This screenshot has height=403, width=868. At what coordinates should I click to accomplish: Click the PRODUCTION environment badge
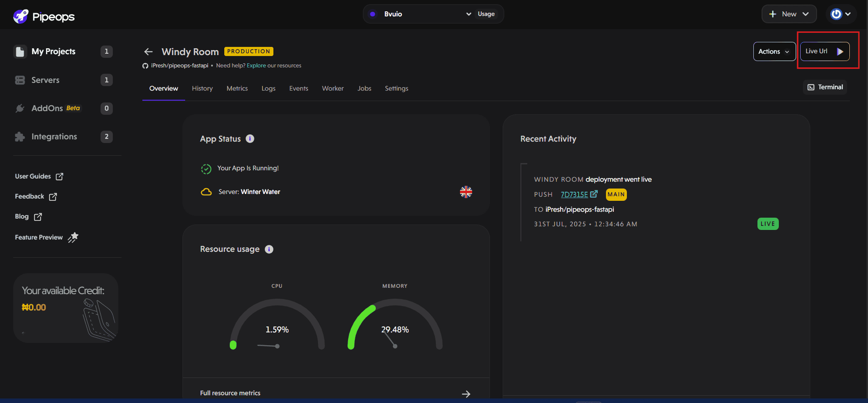click(x=248, y=51)
